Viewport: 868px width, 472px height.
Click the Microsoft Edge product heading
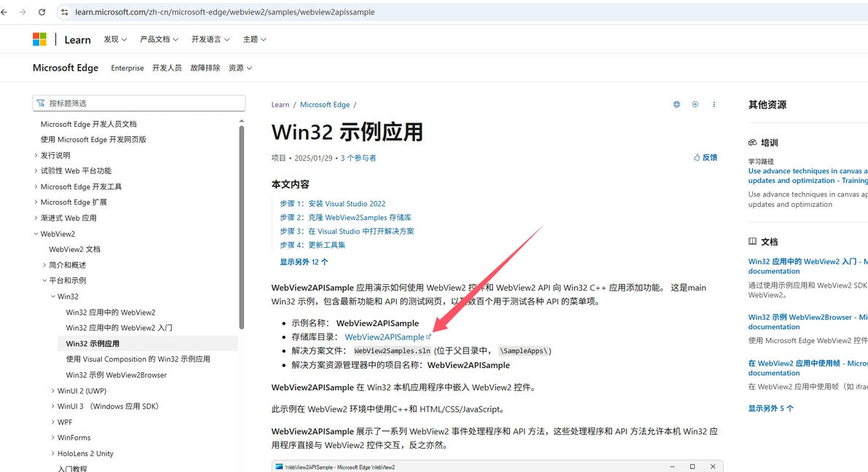pos(66,68)
